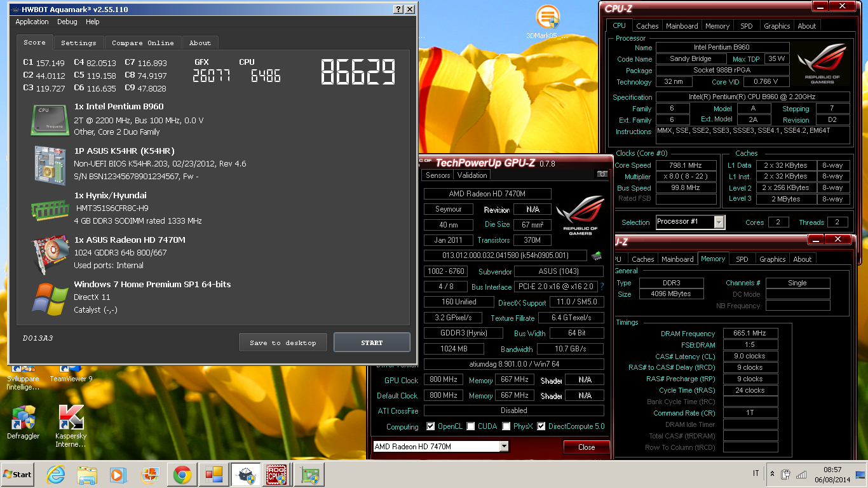Click the DRAM Frequency 665.1 MHz value
This screenshot has height=488, width=868.
(750, 333)
